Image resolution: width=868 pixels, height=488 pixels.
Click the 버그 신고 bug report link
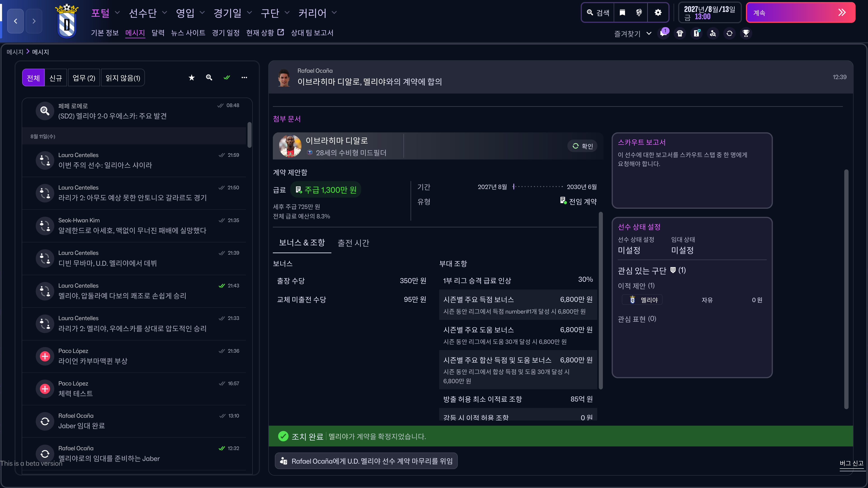pyautogui.click(x=851, y=463)
